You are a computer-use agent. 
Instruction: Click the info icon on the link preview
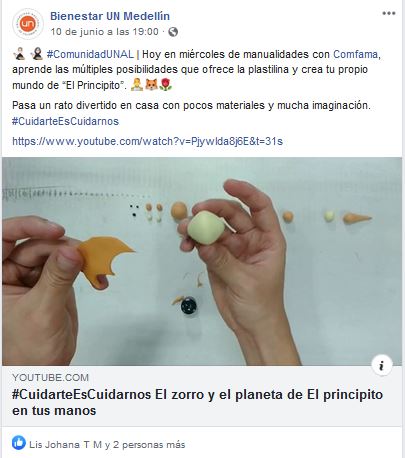382,365
